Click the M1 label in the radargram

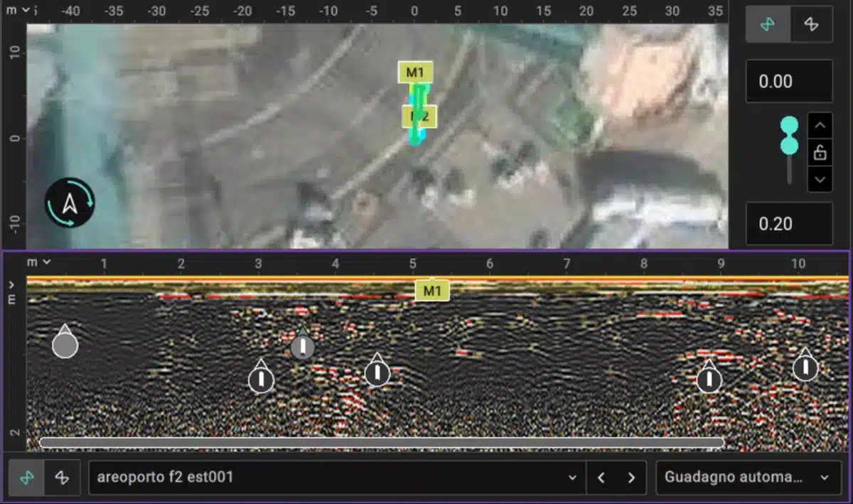click(x=432, y=290)
